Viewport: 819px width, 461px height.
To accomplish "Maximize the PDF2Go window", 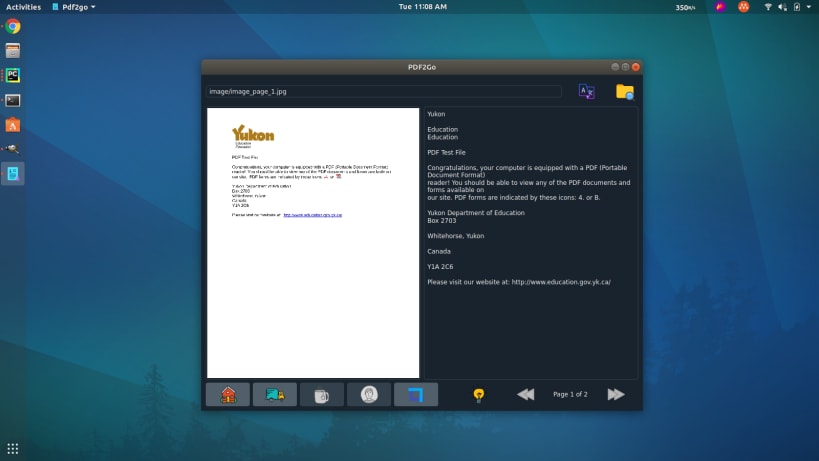I will [625, 67].
